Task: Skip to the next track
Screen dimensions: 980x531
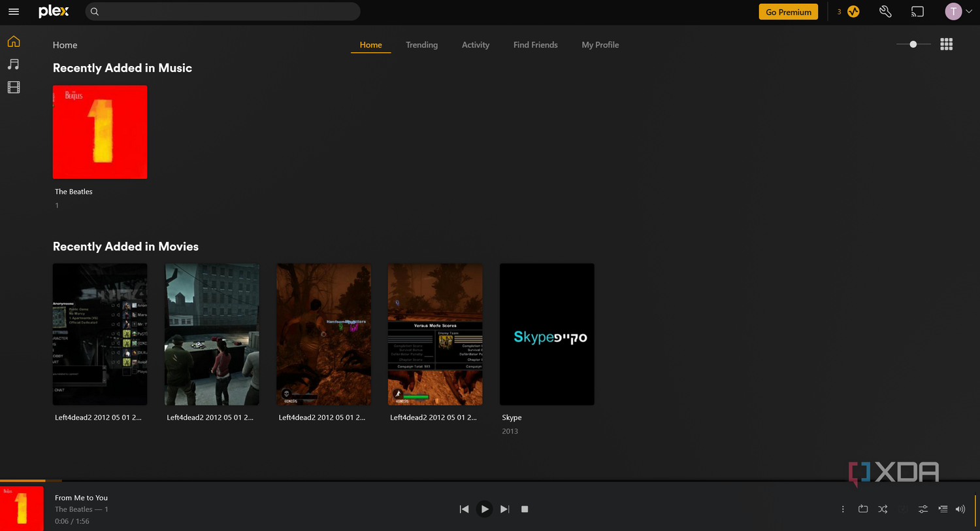Action: [504, 509]
